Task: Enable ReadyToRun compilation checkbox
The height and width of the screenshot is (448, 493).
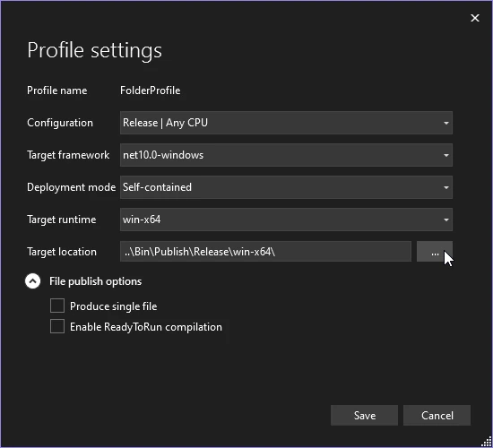Action: [57, 326]
